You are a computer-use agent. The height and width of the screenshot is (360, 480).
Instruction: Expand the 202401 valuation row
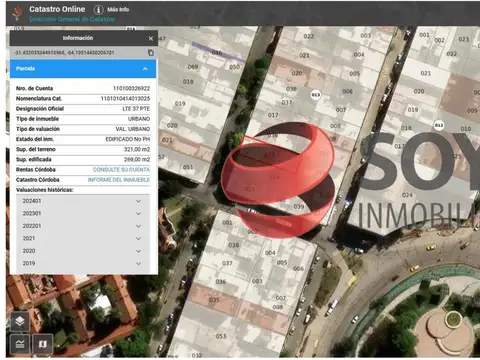tap(83, 201)
